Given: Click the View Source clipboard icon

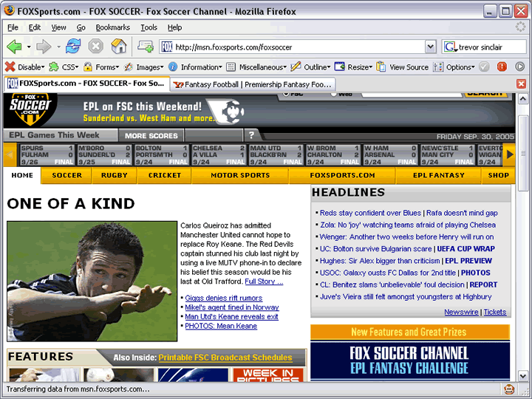Looking at the screenshot, I should pyautogui.click(x=381, y=66).
